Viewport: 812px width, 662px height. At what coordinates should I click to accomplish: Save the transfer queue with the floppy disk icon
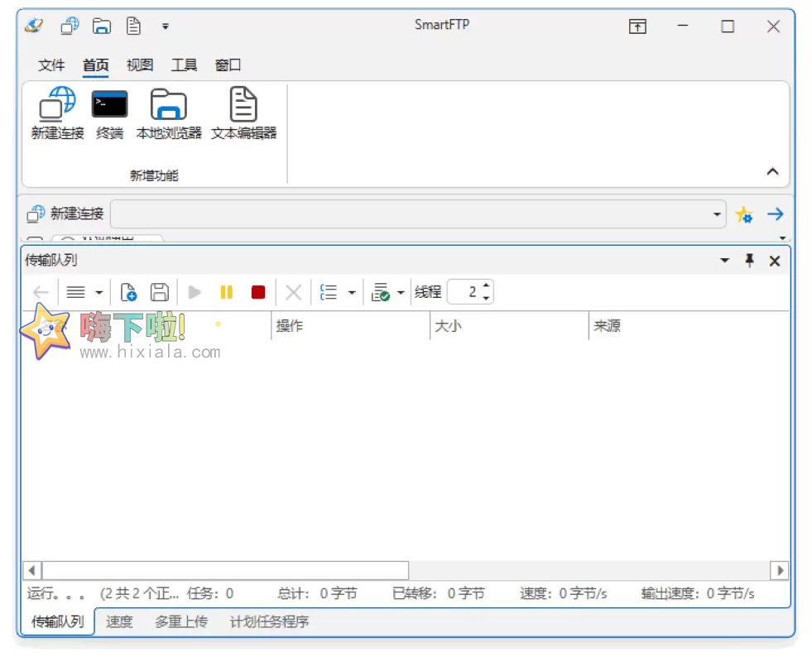tap(159, 291)
